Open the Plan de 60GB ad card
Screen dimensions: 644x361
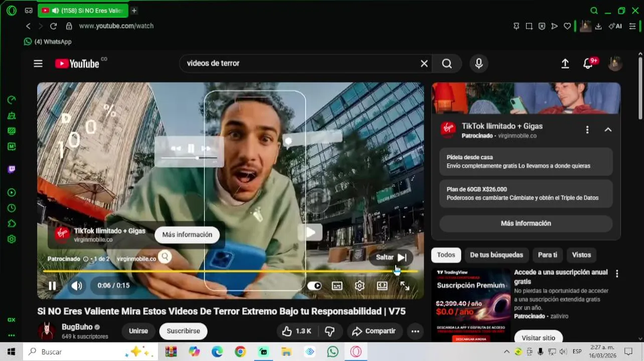[x=526, y=194]
